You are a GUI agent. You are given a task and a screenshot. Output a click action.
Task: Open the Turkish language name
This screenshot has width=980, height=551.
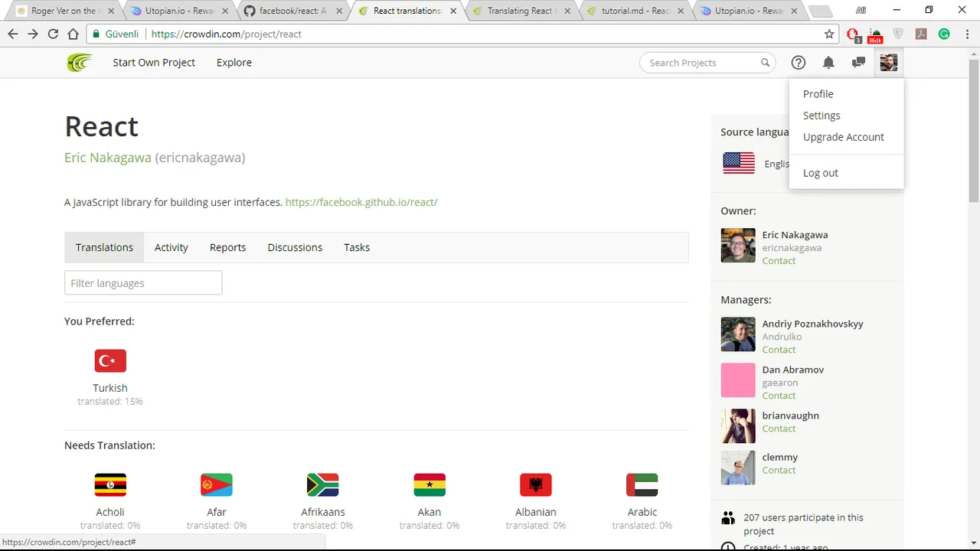point(110,388)
